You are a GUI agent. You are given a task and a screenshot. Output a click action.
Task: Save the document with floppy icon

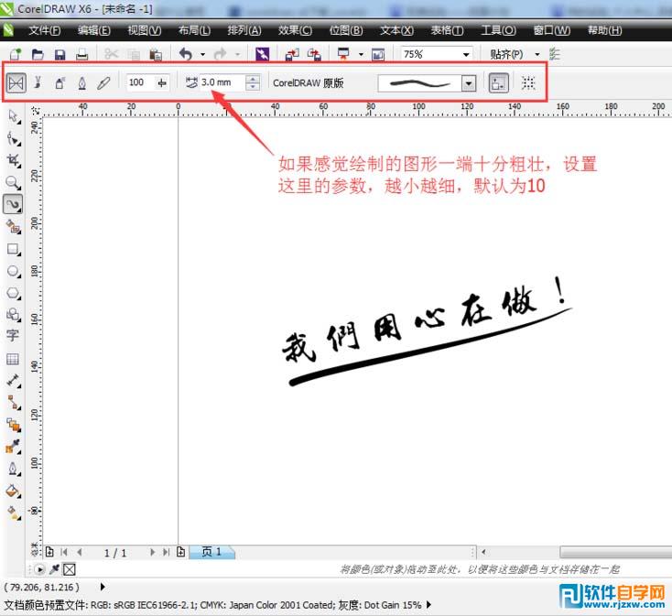[60, 54]
